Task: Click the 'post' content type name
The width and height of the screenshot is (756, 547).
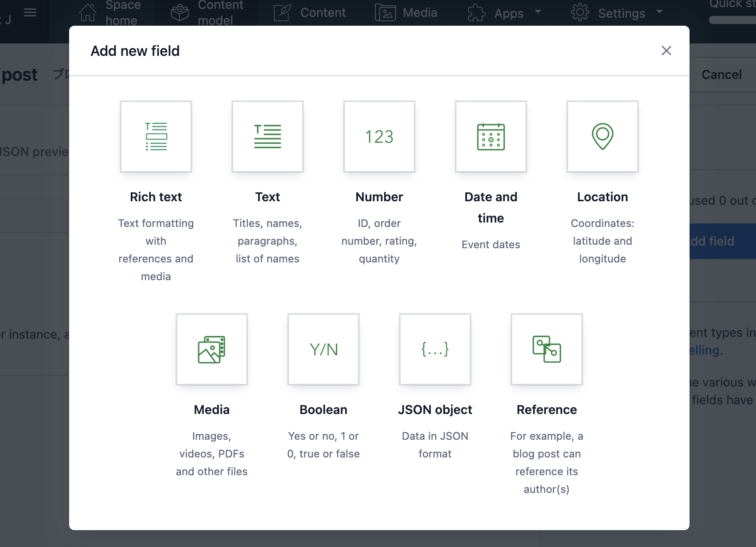Action: click(x=20, y=75)
